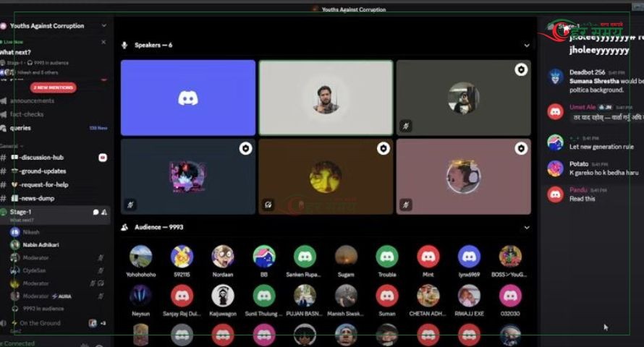Click the moderator badge on bottom-left speaker tile
This screenshot has height=347, width=644.
246,148
